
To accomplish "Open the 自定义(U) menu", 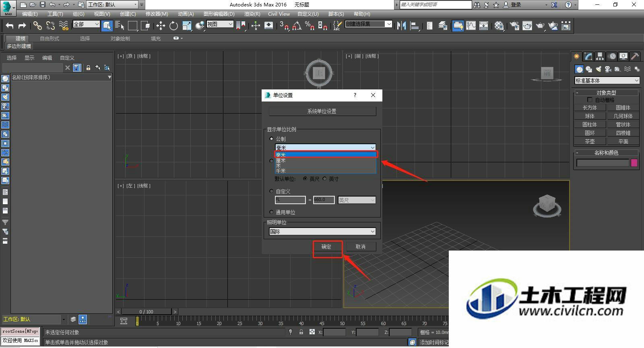I will pyautogui.click(x=308, y=14).
